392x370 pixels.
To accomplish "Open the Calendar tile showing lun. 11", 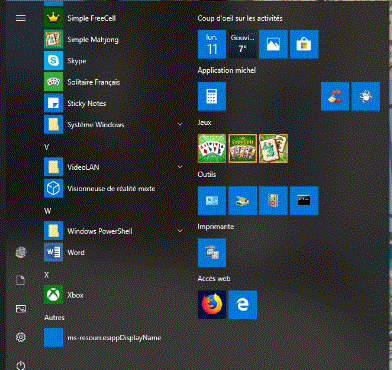I will click(212, 44).
